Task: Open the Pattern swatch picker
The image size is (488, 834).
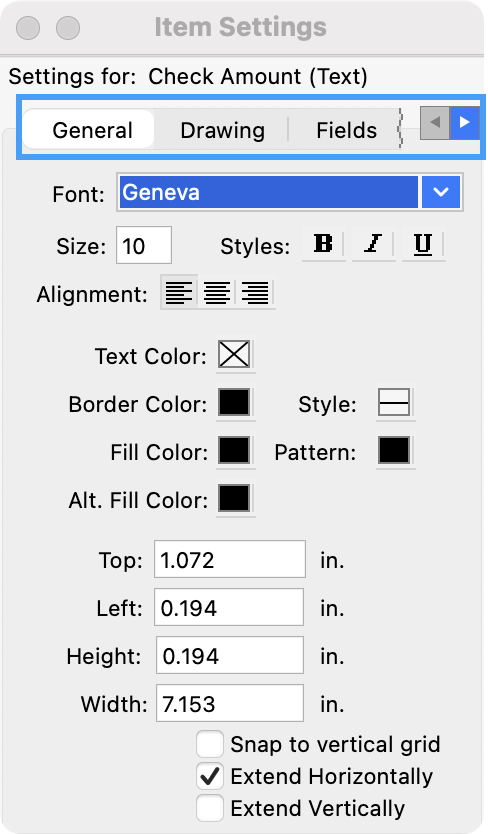Action: (x=394, y=451)
